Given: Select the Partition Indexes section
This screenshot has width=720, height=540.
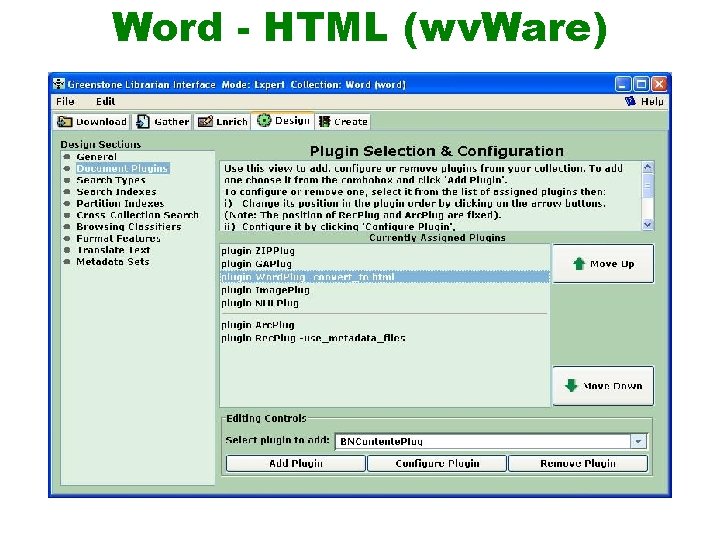Looking at the screenshot, I should point(120,203).
